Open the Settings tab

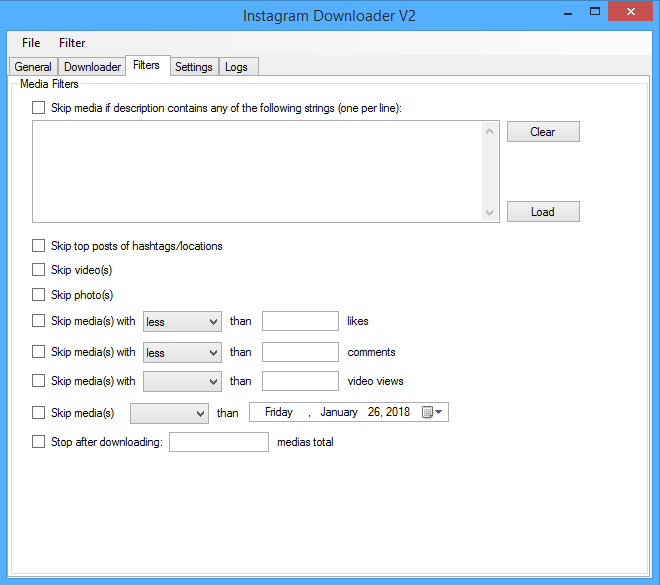coord(194,67)
